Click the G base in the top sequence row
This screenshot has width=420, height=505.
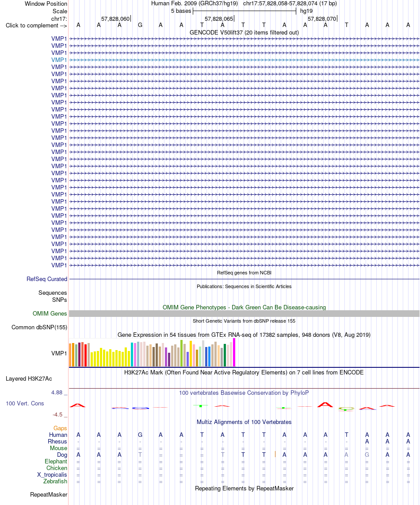pos(140,25)
